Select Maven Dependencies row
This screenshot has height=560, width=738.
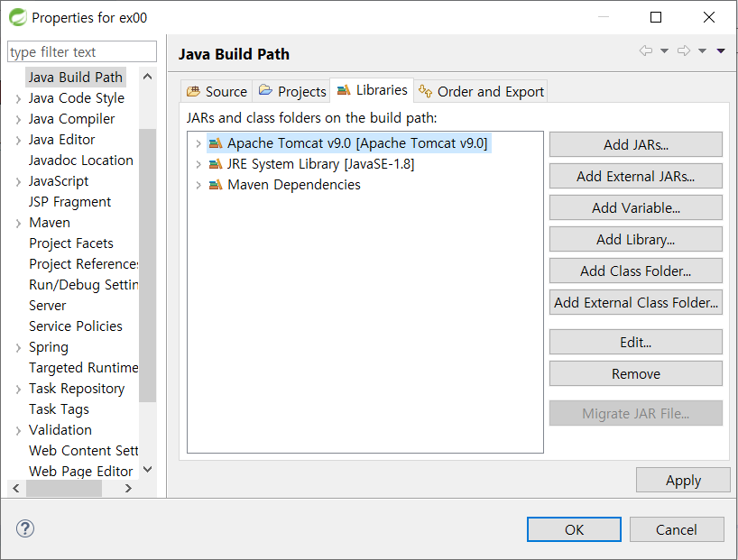point(294,185)
